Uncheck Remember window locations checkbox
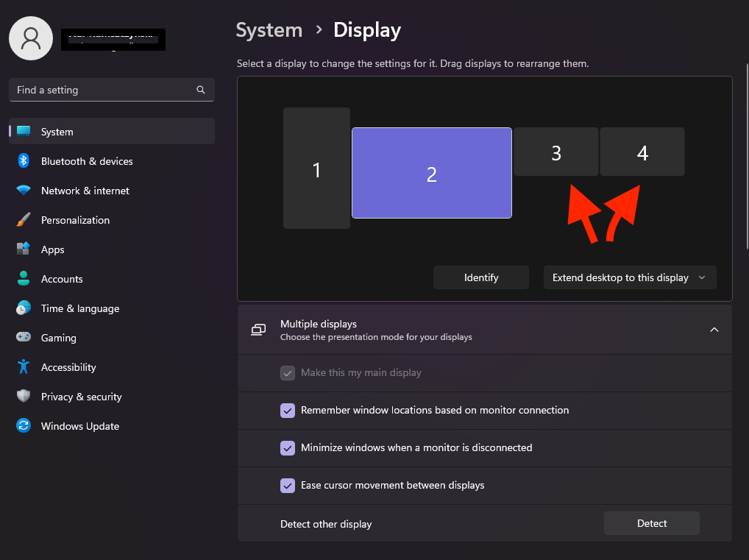The height and width of the screenshot is (560, 749). pos(288,411)
